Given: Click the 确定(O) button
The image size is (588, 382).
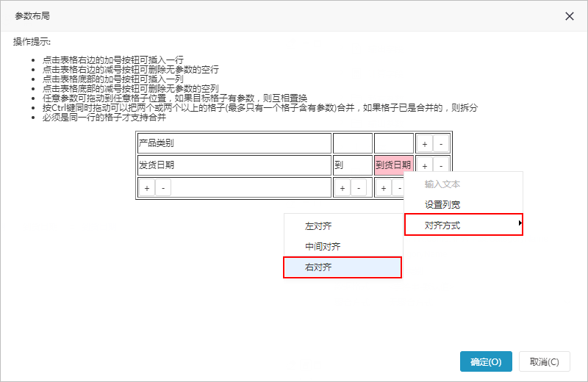Looking at the screenshot, I should point(486,361).
